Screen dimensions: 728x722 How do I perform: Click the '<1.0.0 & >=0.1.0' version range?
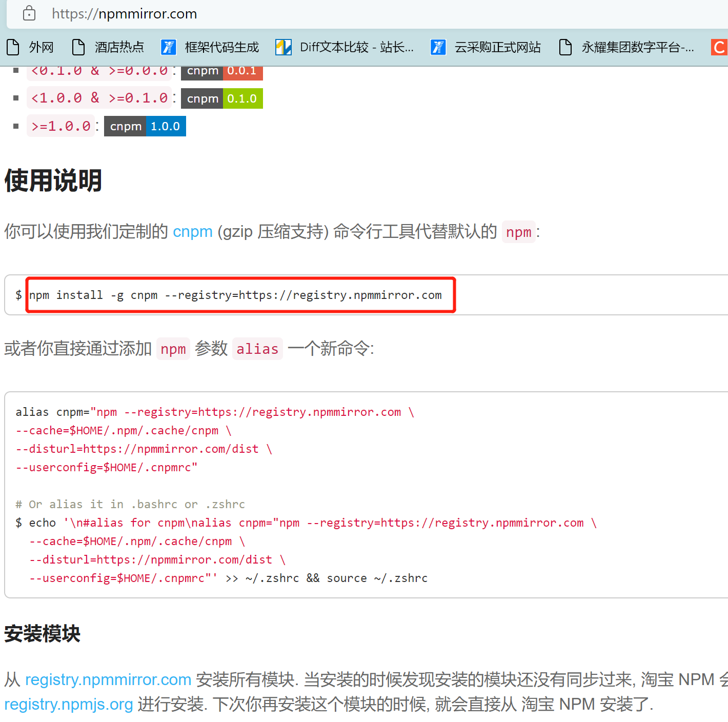pos(99,98)
